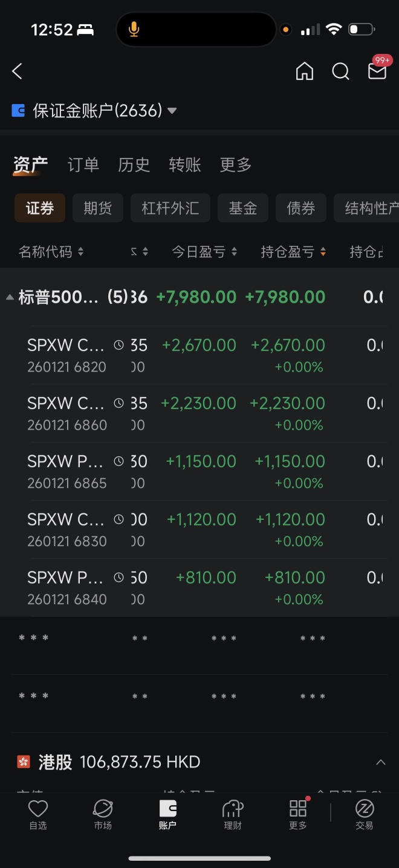Image resolution: width=399 pixels, height=868 pixels.
Task: Open 市场 market planet icon
Action: pos(103,814)
